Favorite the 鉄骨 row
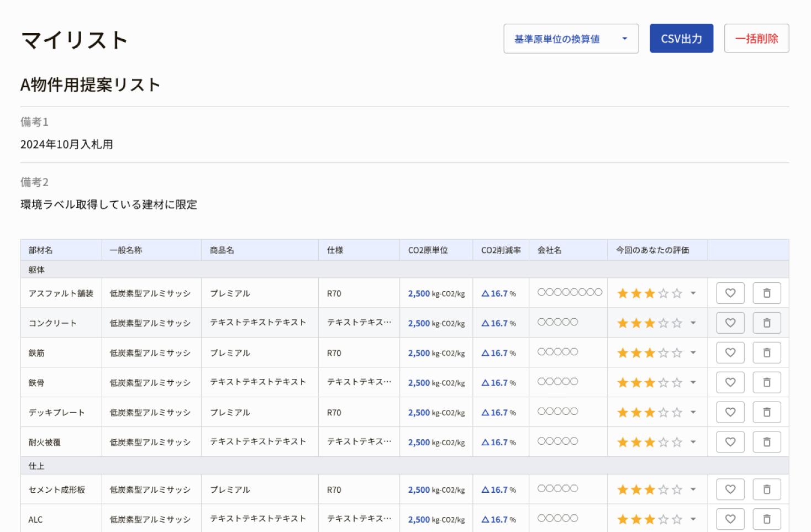This screenshot has height=532, width=811. tap(730, 383)
